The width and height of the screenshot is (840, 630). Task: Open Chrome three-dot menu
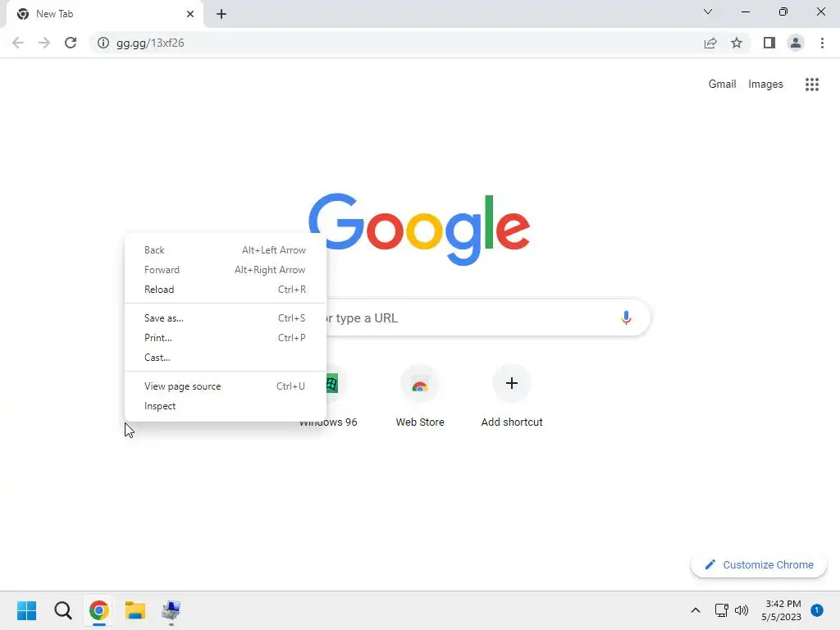point(822,43)
